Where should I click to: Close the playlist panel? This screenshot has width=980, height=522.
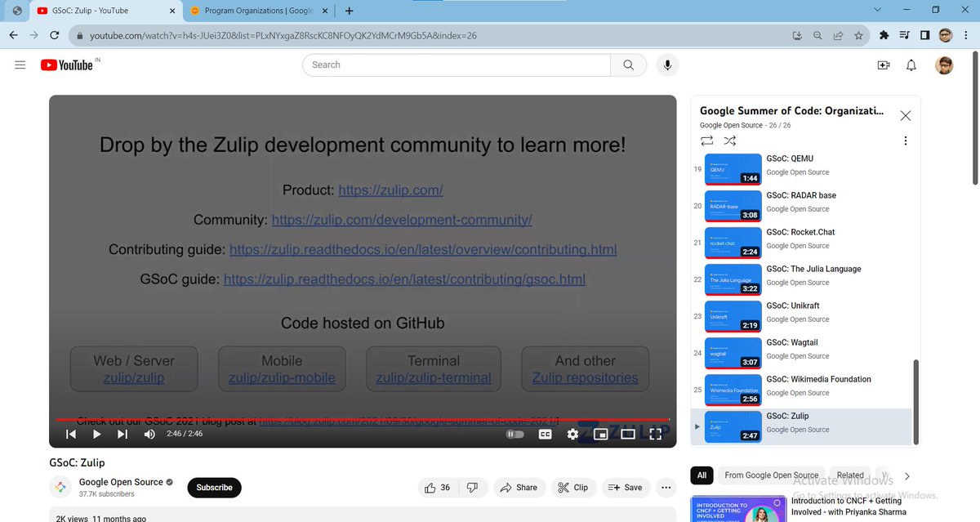pyautogui.click(x=905, y=116)
